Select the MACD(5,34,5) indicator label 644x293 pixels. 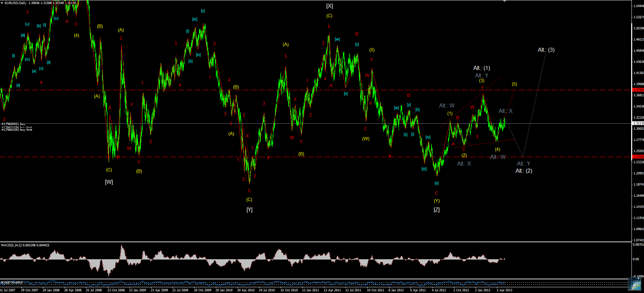(x=11, y=245)
